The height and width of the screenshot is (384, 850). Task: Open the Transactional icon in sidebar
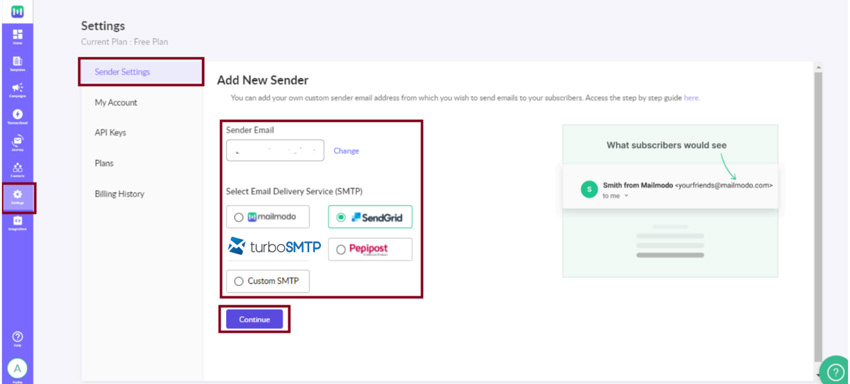pyautogui.click(x=17, y=116)
